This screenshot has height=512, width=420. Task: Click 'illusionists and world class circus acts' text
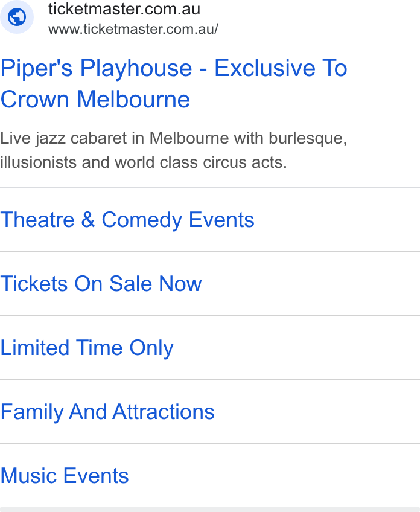click(x=143, y=162)
